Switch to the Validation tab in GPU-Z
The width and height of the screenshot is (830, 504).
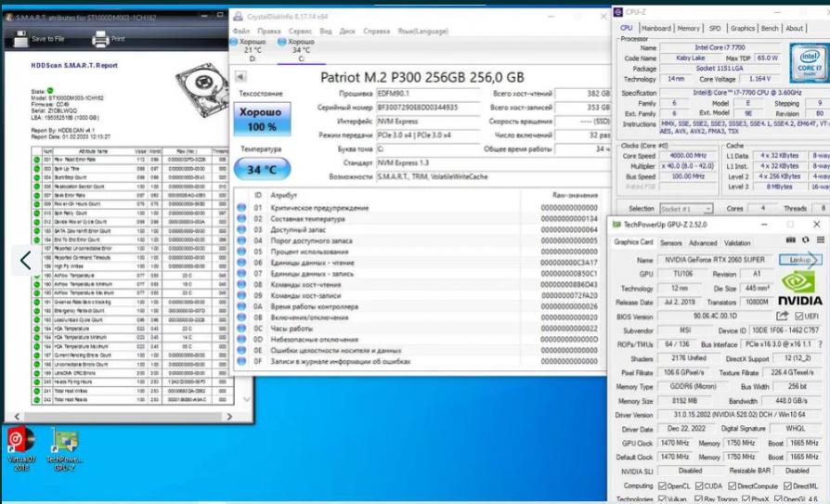coord(737,243)
